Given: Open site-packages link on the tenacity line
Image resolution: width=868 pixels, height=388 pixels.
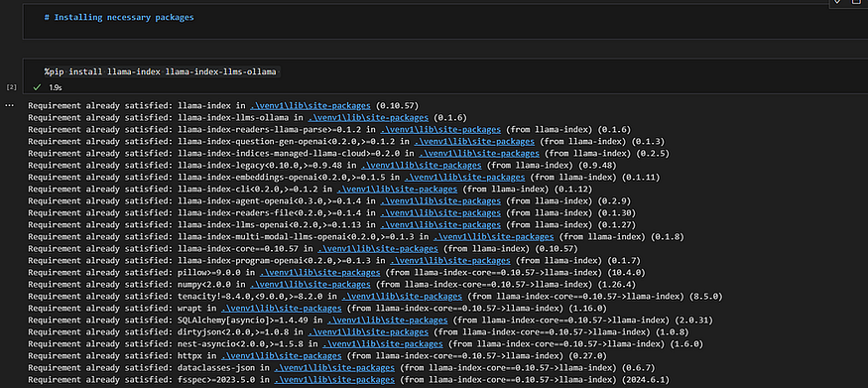Looking at the screenshot, I should point(402,297).
